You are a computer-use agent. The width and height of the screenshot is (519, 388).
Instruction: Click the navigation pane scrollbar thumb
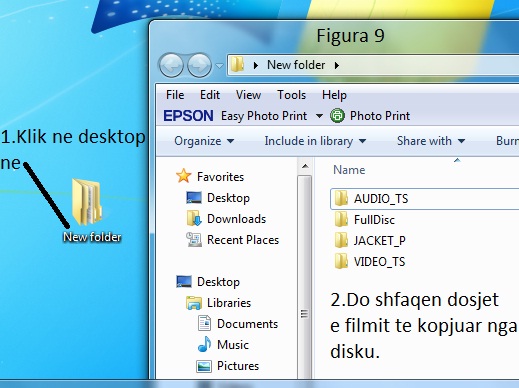coord(304,277)
